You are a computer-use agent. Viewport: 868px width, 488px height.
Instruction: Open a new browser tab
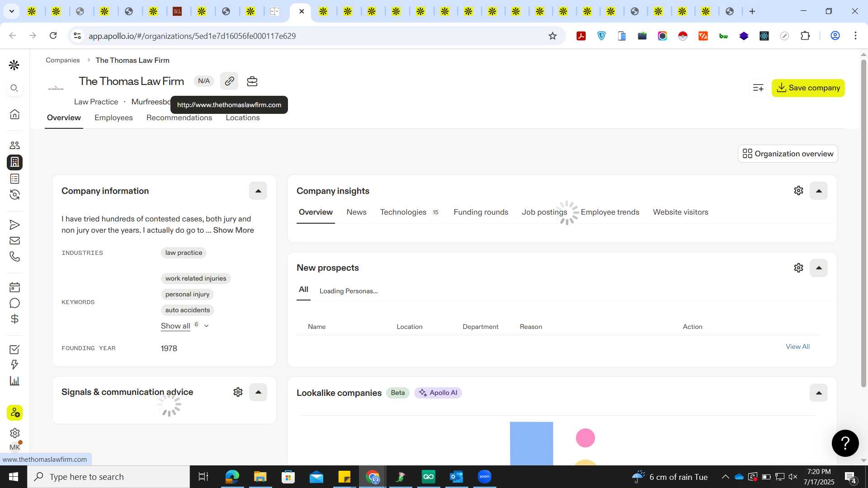pos(752,11)
